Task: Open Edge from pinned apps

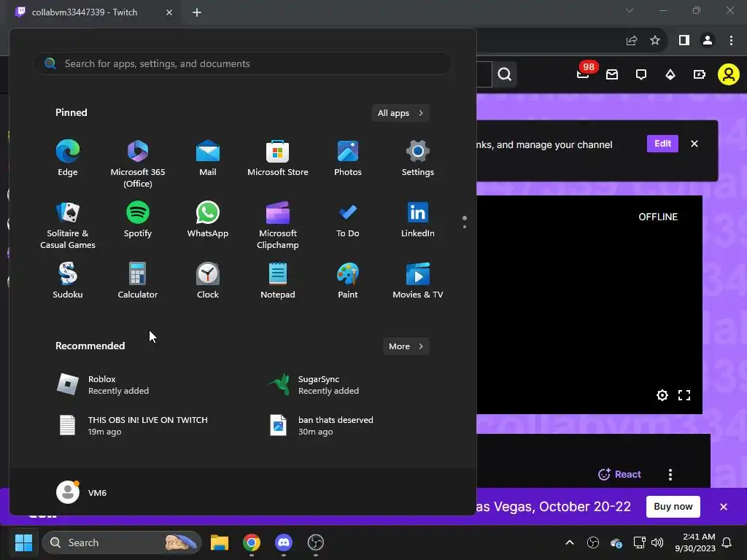Action: (68, 158)
